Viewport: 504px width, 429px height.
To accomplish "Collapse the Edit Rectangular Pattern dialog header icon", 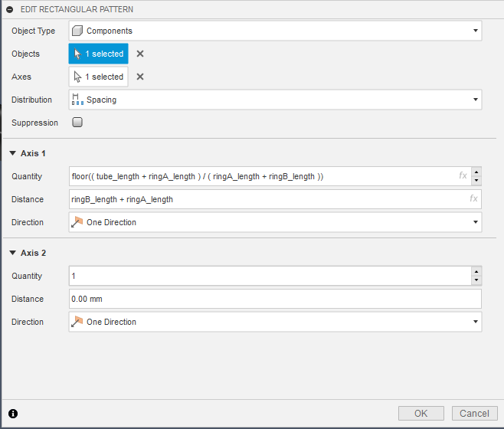I will (x=11, y=9).
